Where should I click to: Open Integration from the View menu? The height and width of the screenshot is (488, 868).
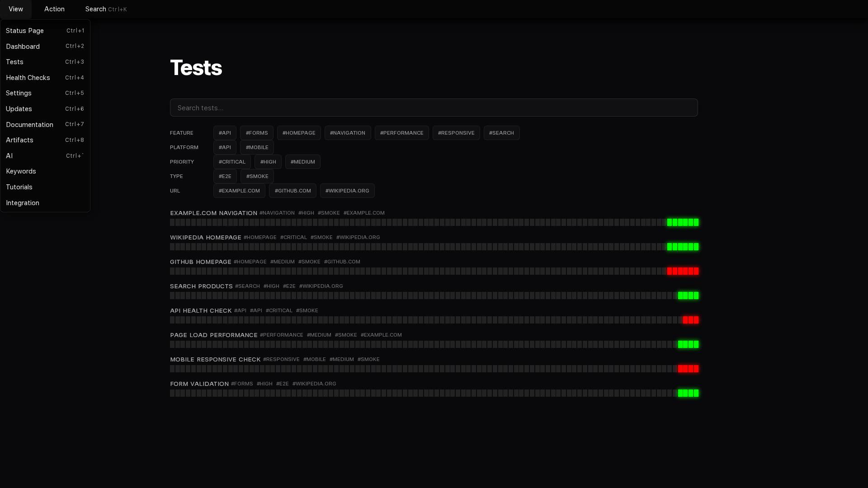22,202
